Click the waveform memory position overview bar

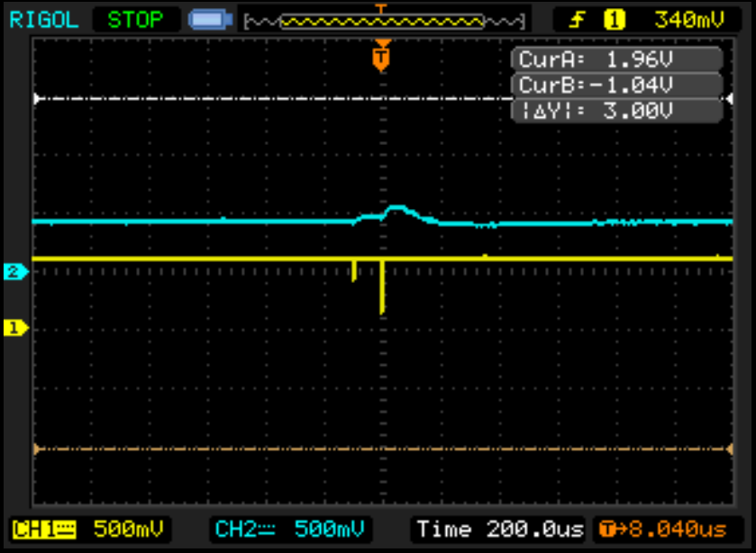pos(384,22)
